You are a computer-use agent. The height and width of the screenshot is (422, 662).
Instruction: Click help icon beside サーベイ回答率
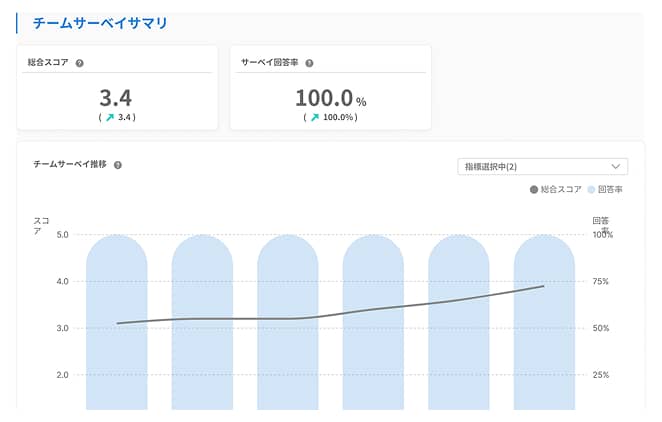[309, 63]
